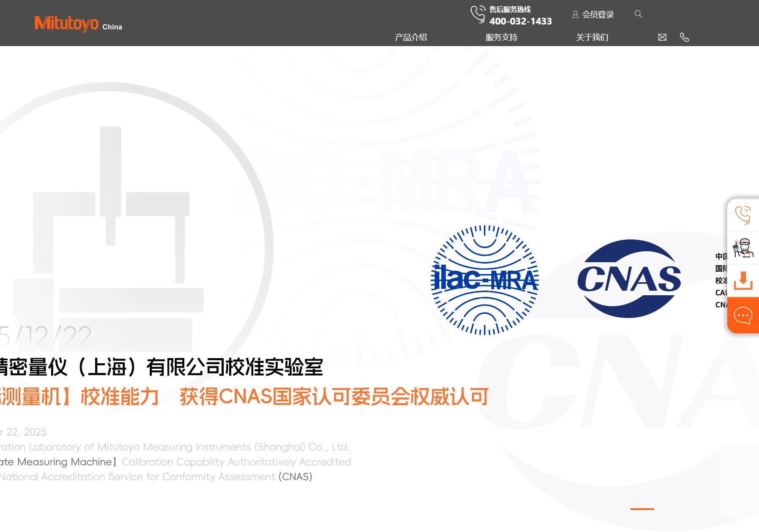Open the online chat bubble button
759x532 pixels.
743,315
